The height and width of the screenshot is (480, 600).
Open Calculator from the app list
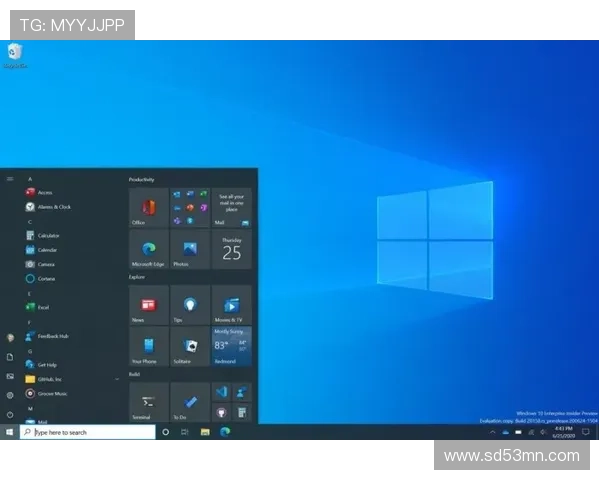click(47, 235)
